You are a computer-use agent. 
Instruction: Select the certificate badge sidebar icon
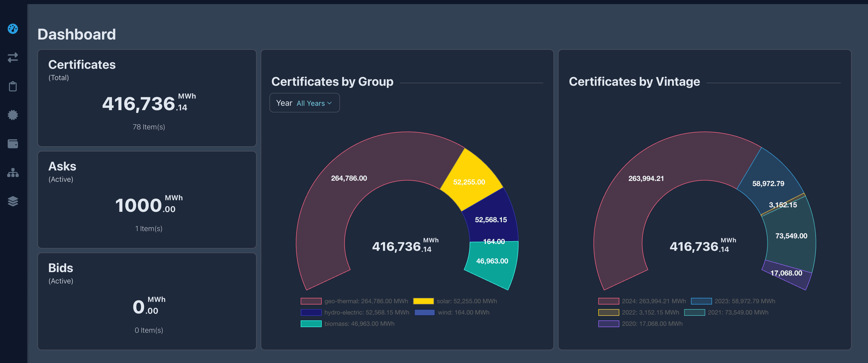coord(13,115)
